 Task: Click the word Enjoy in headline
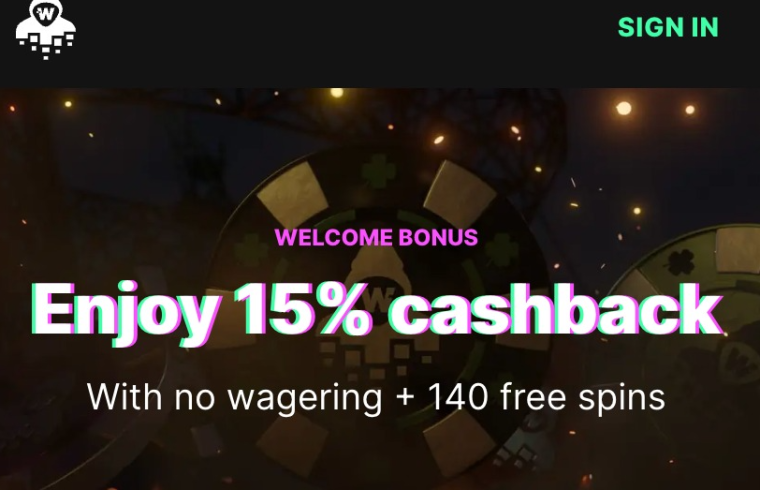(x=125, y=312)
